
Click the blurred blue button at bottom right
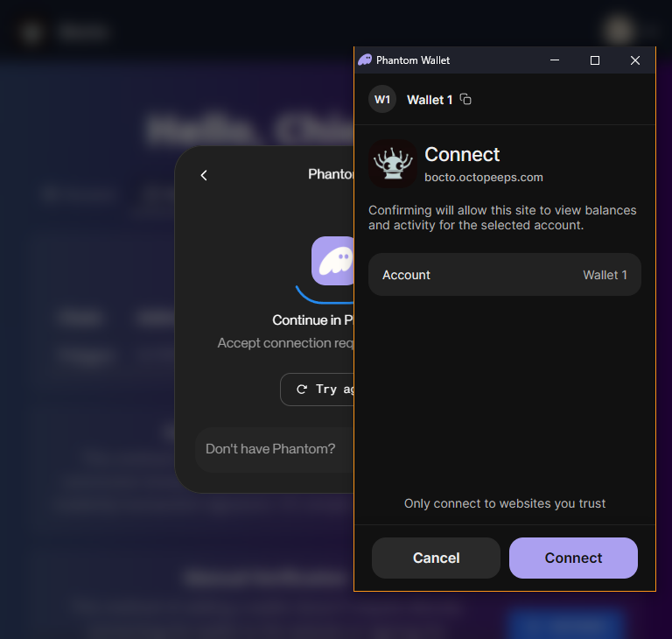564,623
